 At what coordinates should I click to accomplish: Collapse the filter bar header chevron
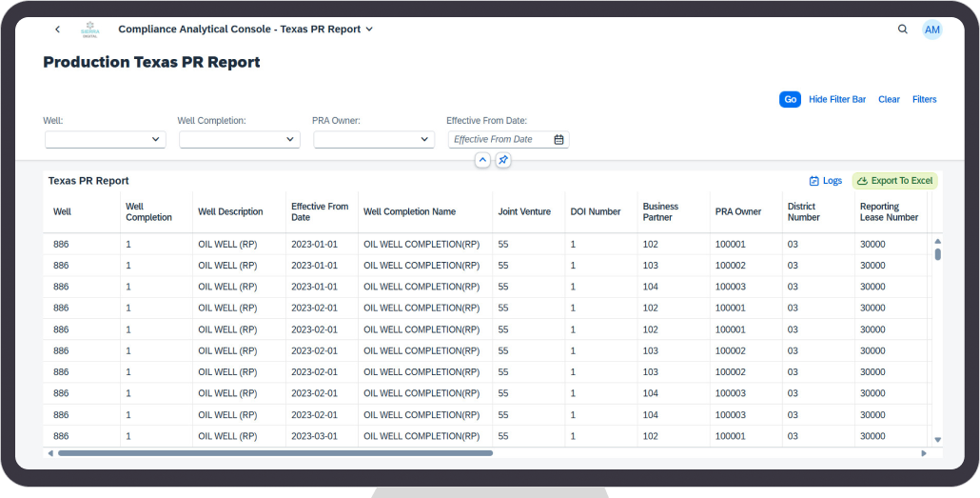tap(482, 160)
